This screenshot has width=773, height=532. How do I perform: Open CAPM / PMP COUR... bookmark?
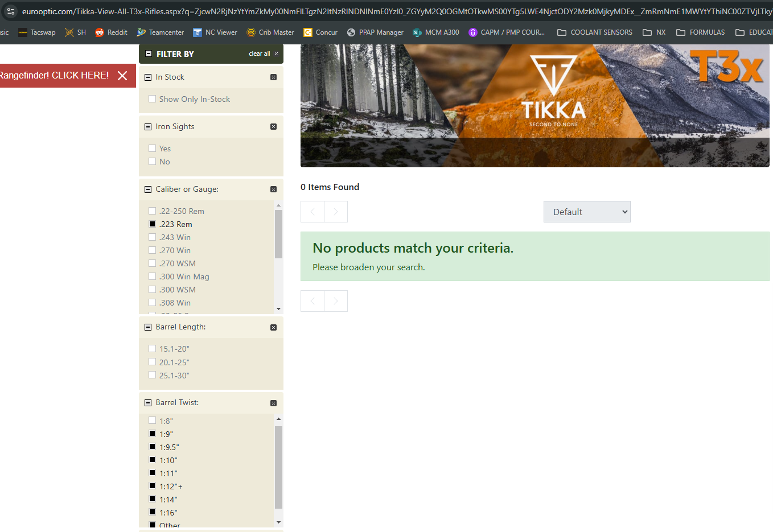[x=507, y=32]
